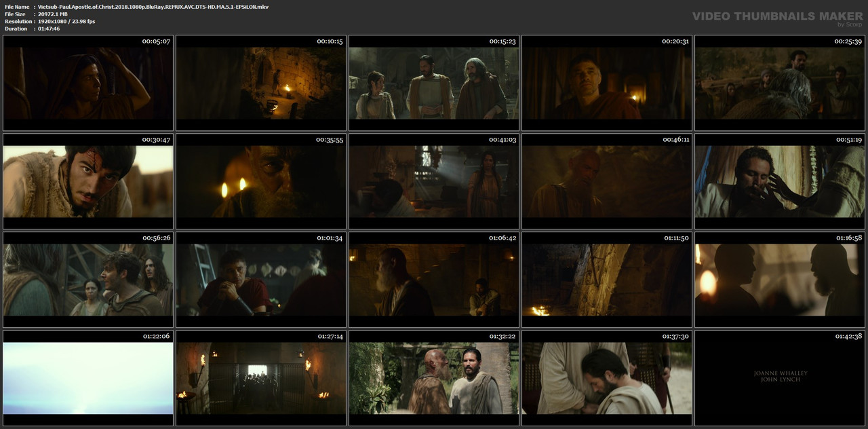Click the File Name label
Screen dimensions: 868x429
[17, 6]
